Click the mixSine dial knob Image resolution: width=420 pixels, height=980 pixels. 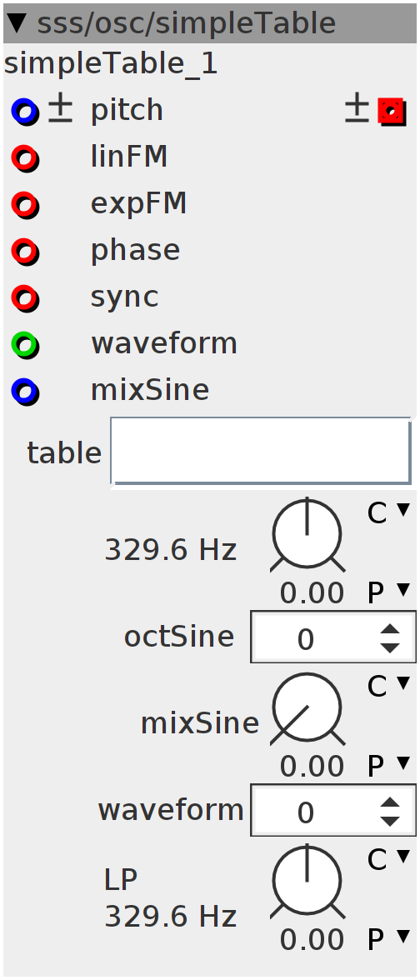click(x=307, y=709)
